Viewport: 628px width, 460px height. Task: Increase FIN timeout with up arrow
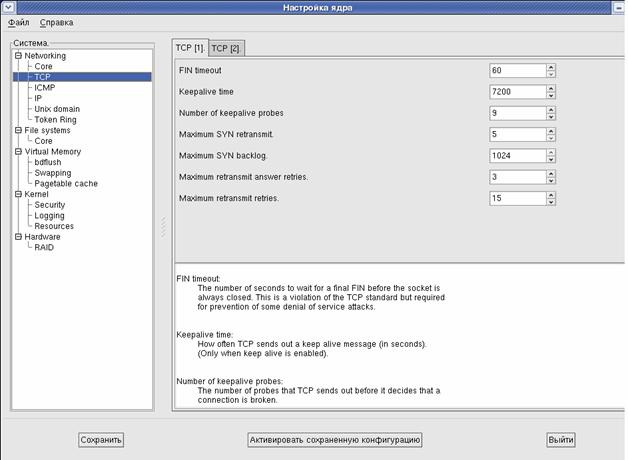pyautogui.click(x=550, y=67)
